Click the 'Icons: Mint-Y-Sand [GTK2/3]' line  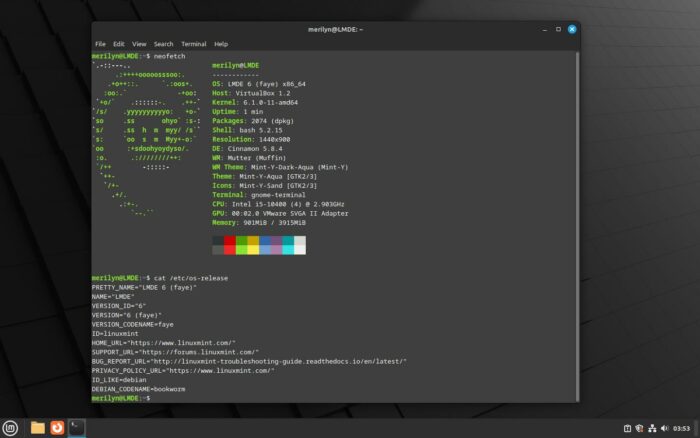tap(264, 186)
